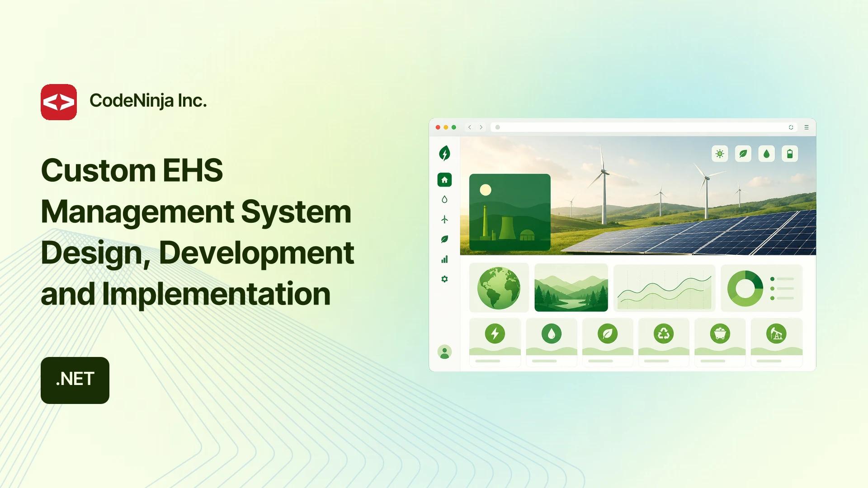Click the leaf-bolt app logo in sidebar

point(444,153)
